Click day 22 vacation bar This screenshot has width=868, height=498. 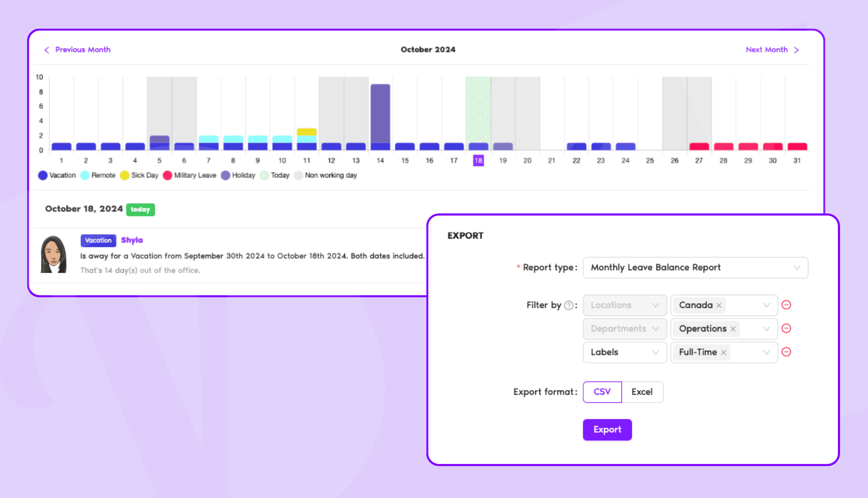point(576,147)
